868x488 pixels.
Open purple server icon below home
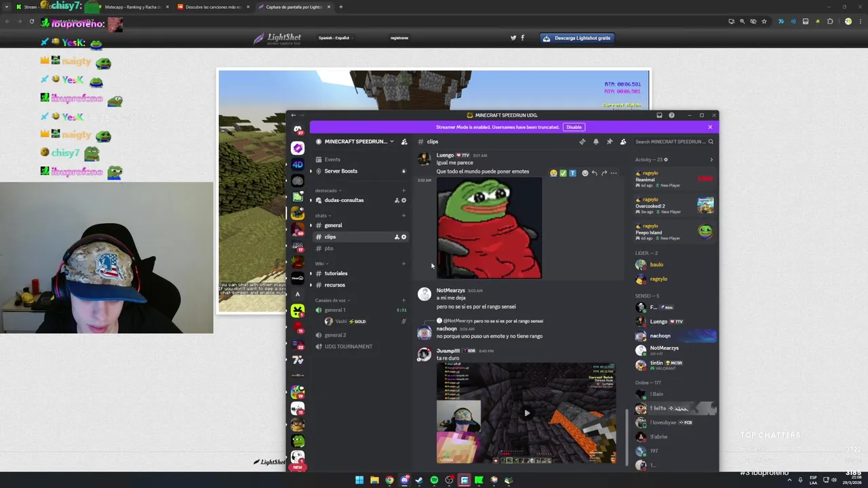point(298,148)
